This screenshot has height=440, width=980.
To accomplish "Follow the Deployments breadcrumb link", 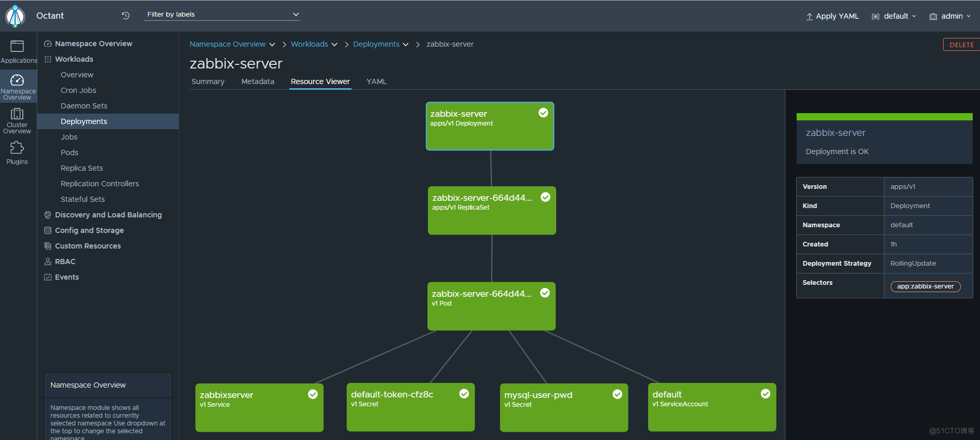I will [377, 44].
